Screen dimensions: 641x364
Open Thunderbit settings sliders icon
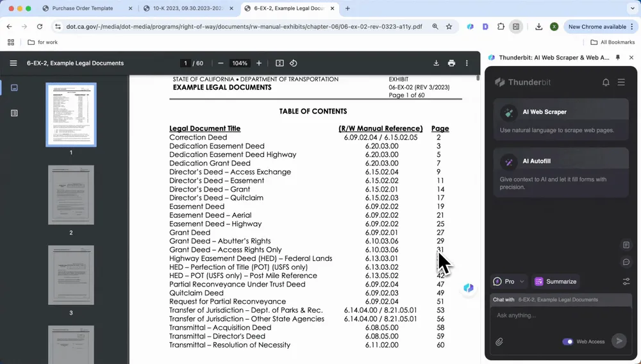626,281
